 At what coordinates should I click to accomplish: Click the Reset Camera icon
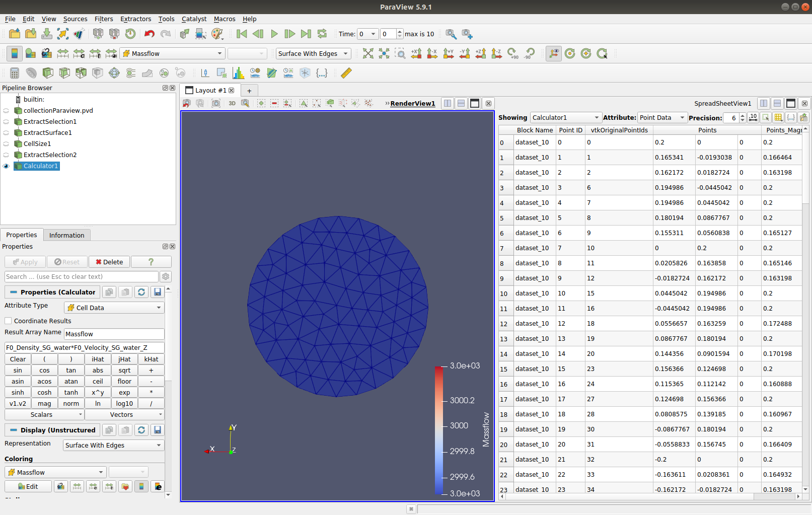(368, 53)
